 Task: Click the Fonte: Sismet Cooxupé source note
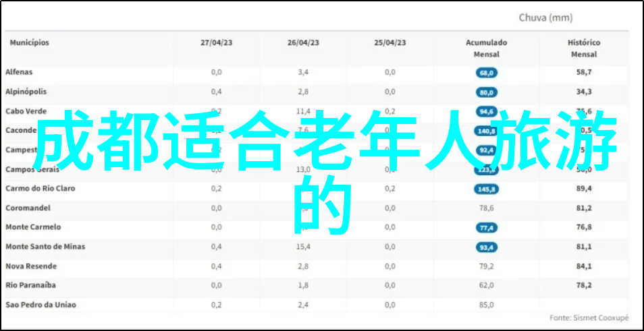(589, 318)
